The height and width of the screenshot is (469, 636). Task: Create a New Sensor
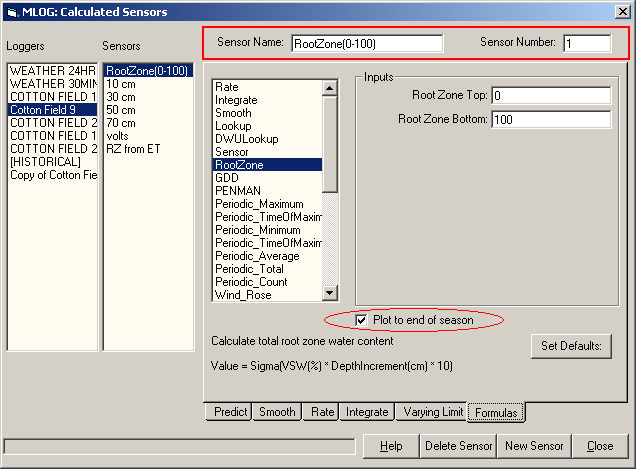[534, 446]
